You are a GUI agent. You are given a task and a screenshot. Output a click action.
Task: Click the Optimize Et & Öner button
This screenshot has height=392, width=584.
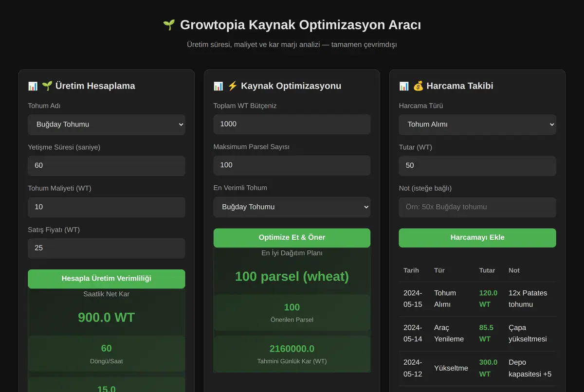click(292, 238)
